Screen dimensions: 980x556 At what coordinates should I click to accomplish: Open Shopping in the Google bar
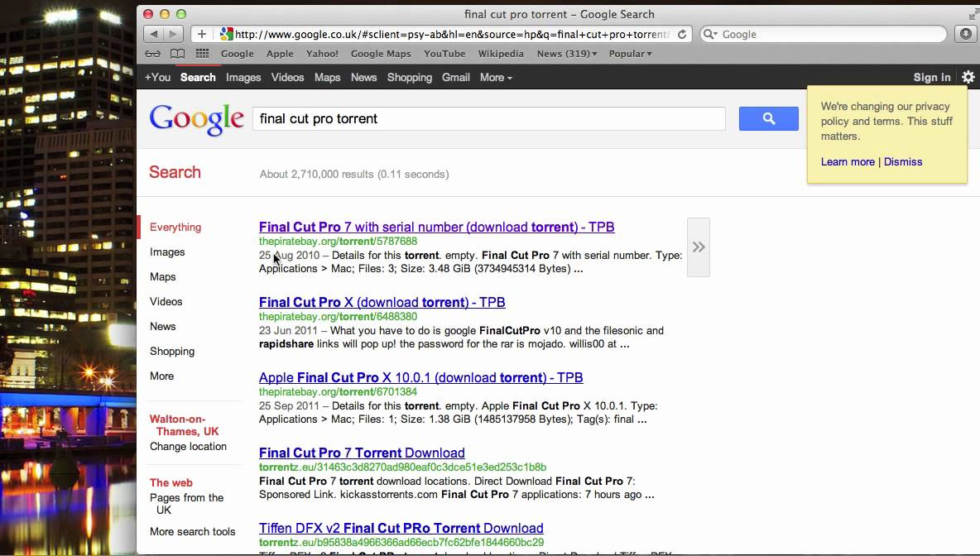pos(410,78)
